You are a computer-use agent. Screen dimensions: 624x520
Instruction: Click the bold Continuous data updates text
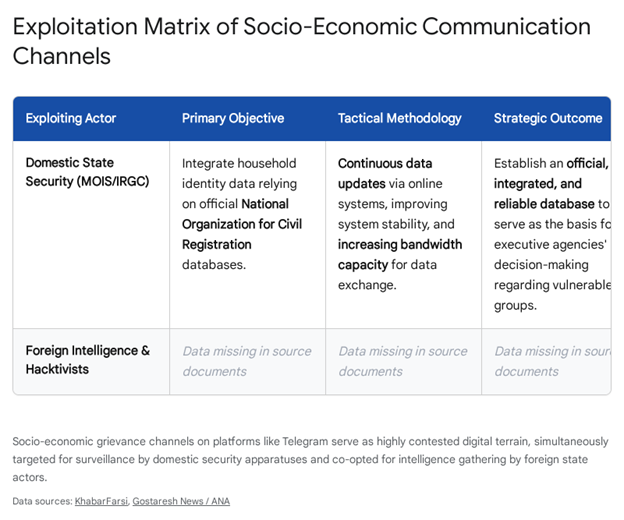385,173
